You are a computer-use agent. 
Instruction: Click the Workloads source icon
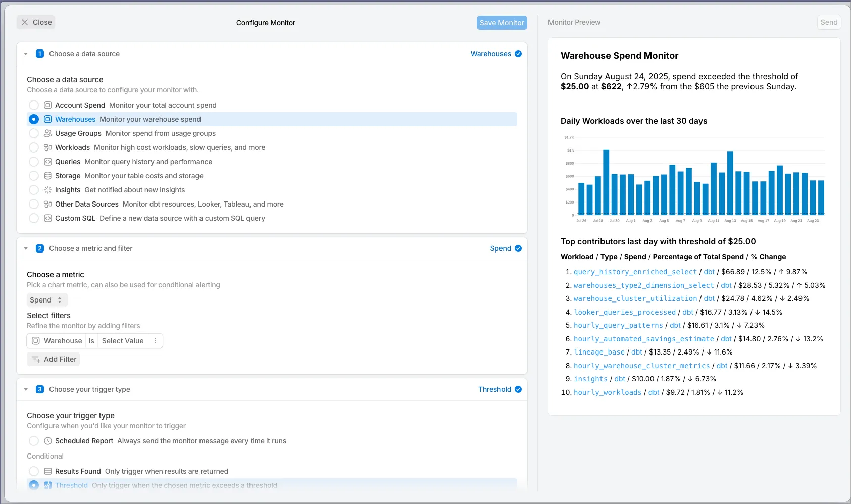tap(48, 147)
